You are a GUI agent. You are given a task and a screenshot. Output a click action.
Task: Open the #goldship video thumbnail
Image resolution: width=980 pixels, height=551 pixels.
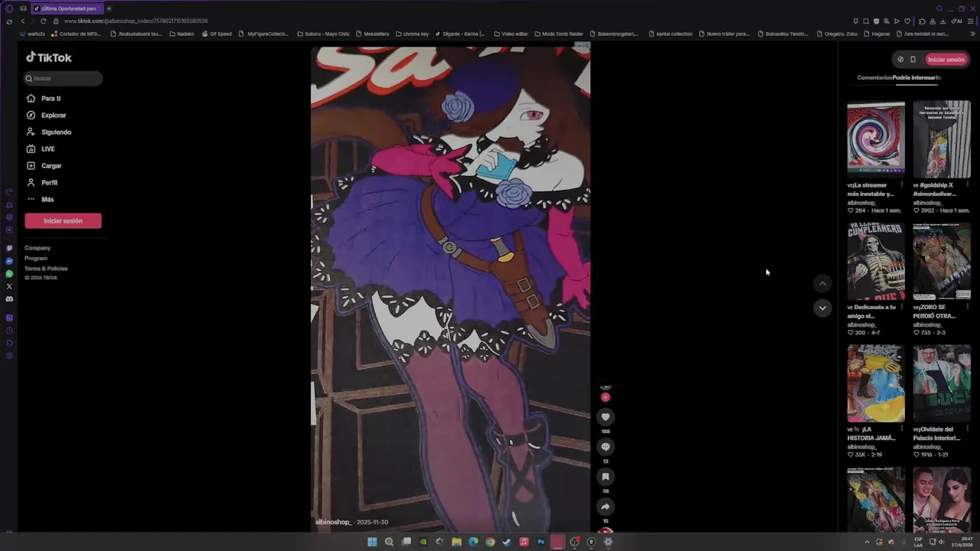tap(942, 138)
